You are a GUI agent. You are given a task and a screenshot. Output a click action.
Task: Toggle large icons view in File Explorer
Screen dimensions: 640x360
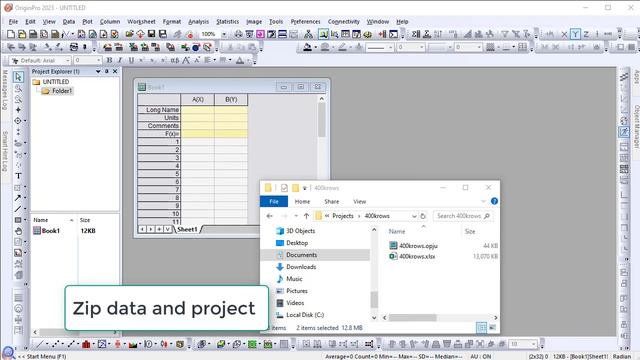[x=493, y=327]
